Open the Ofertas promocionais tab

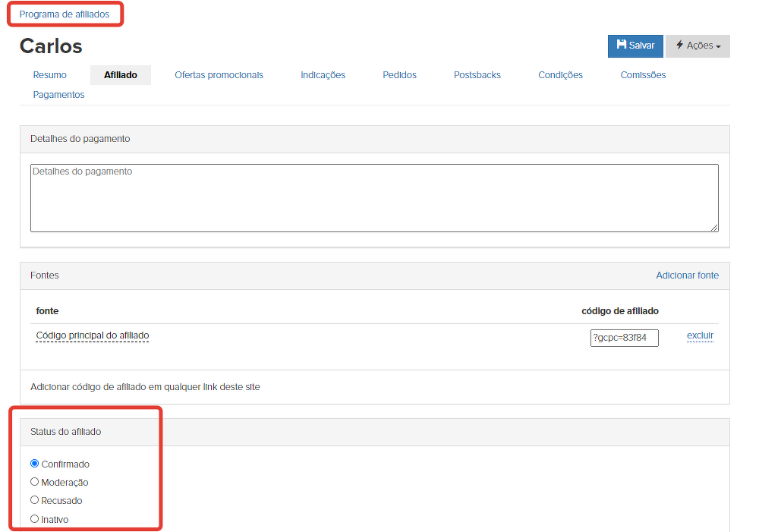tap(219, 75)
